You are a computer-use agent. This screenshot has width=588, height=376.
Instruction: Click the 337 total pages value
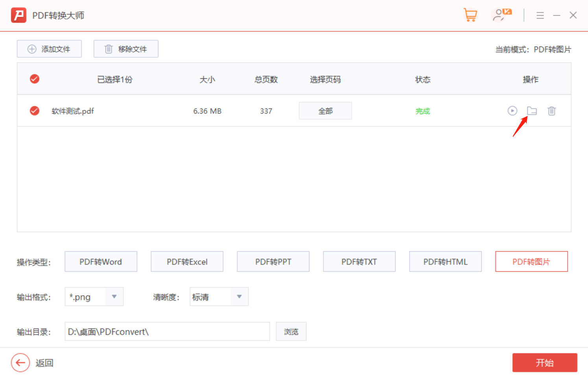click(x=266, y=111)
